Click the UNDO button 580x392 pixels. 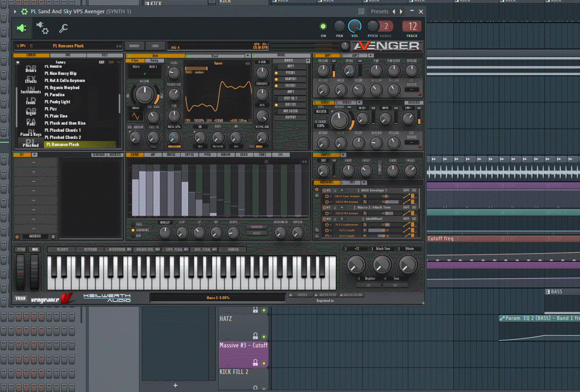coord(155,46)
